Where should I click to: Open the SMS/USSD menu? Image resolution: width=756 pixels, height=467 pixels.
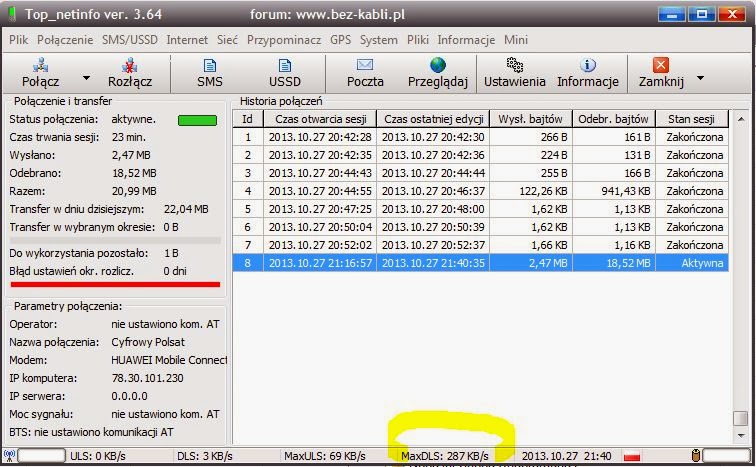tap(130, 40)
